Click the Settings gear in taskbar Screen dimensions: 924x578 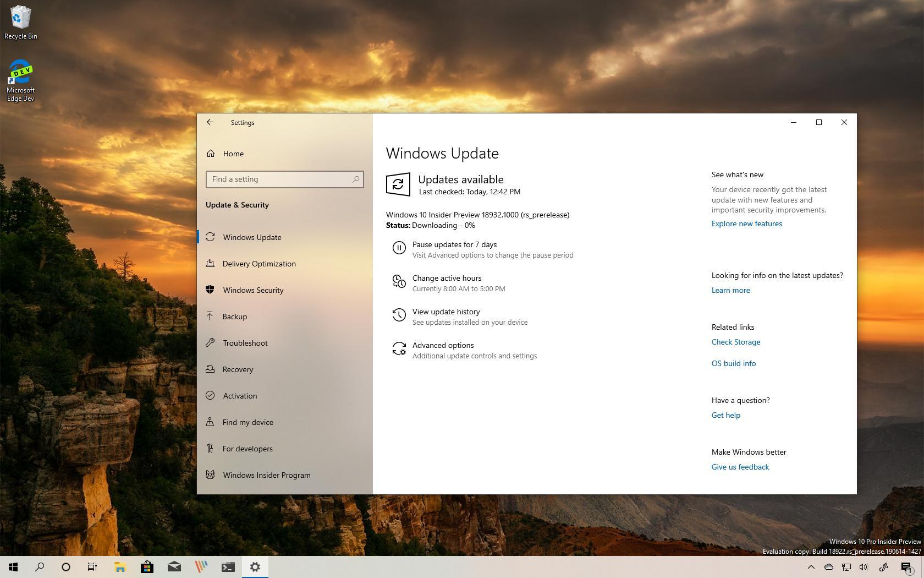[x=255, y=567]
